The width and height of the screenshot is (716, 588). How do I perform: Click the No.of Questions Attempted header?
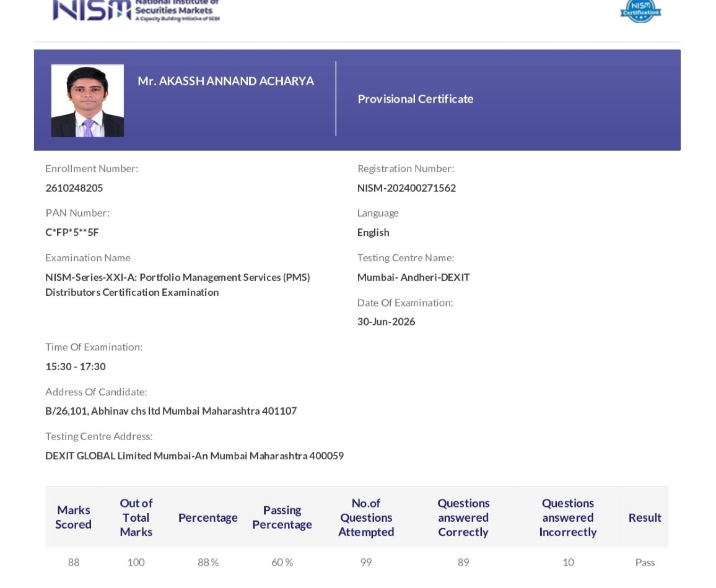pos(366,517)
